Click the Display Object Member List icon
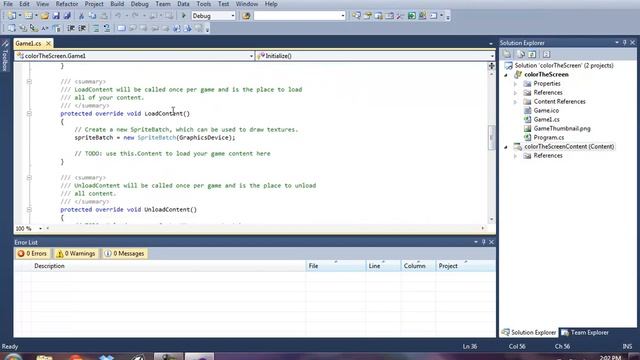Screen dimensions: 640x360 [12, 28]
